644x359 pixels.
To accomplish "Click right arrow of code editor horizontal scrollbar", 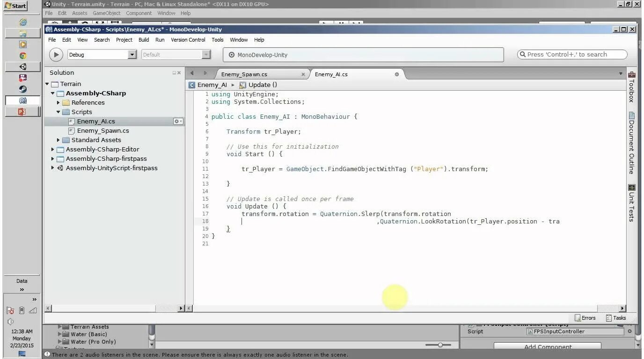I will pyautogui.click(x=622, y=309).
